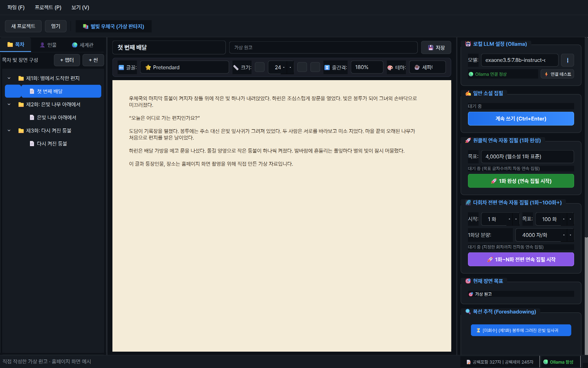Click the ruler icon beside 크기 label
Screen dimensions: 588x368
236,67
